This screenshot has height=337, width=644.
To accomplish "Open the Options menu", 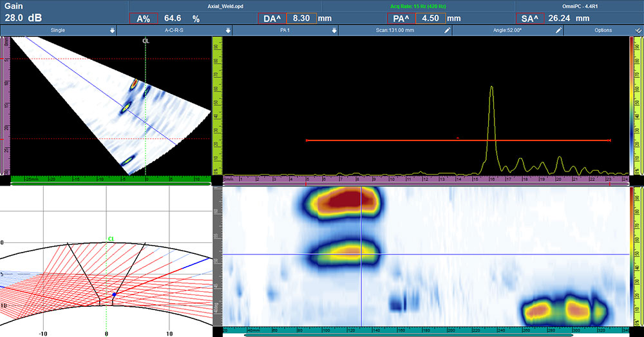I will pyautogui.click(x=603, y=30).
